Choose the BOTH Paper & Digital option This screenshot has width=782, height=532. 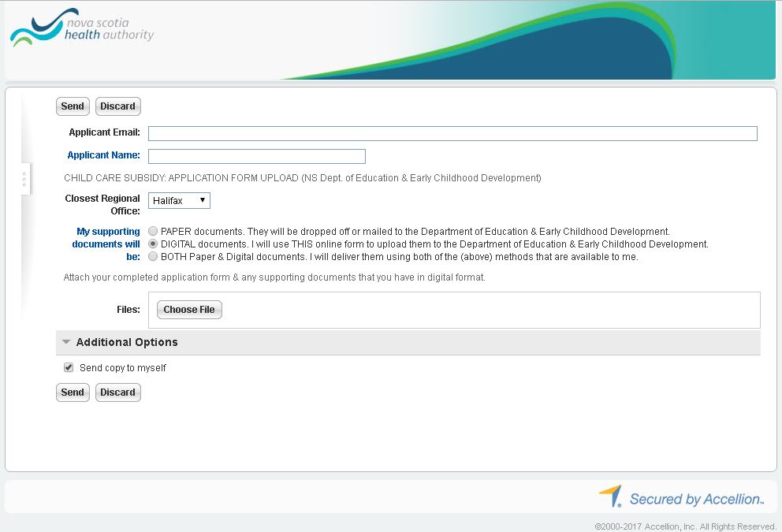pos(153,257)
